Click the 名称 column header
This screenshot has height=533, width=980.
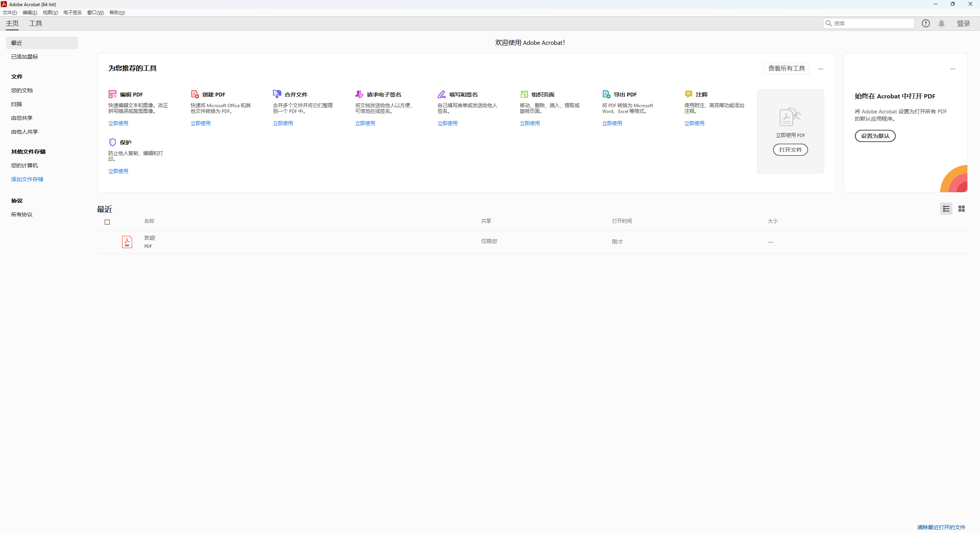[149, 221]
